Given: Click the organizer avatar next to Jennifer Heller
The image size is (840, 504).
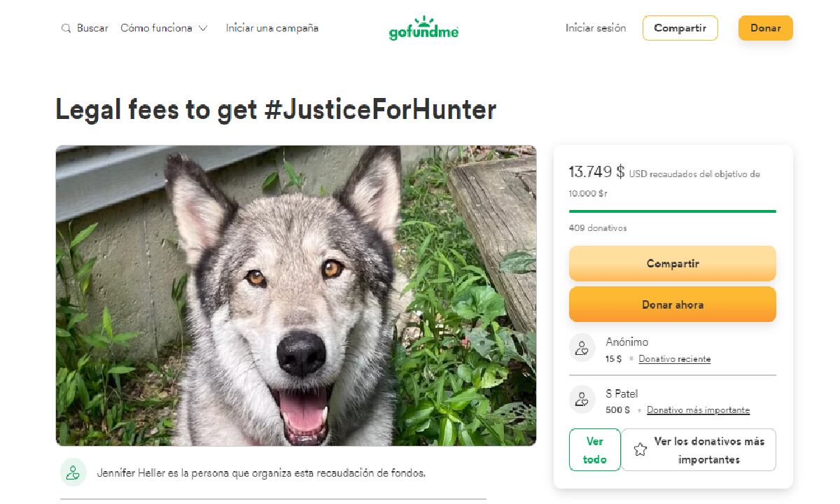Looking at the screenshot, I should click(x=71, y=472).
